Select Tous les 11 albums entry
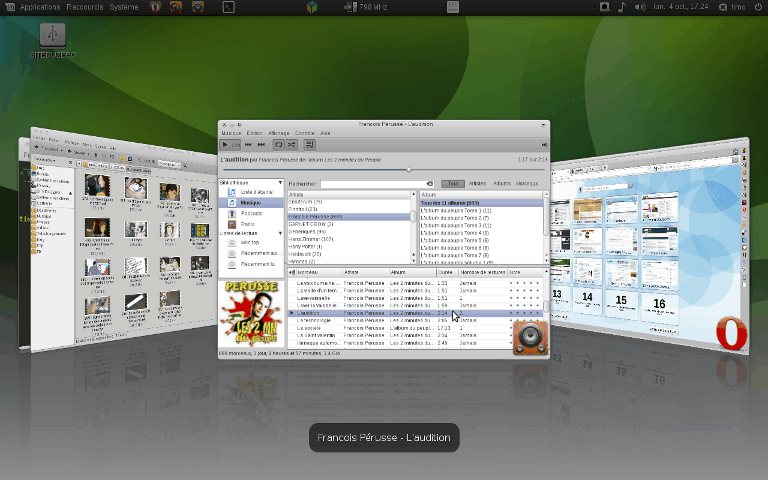Screen dimensions: 768x480 click(481, 203)
